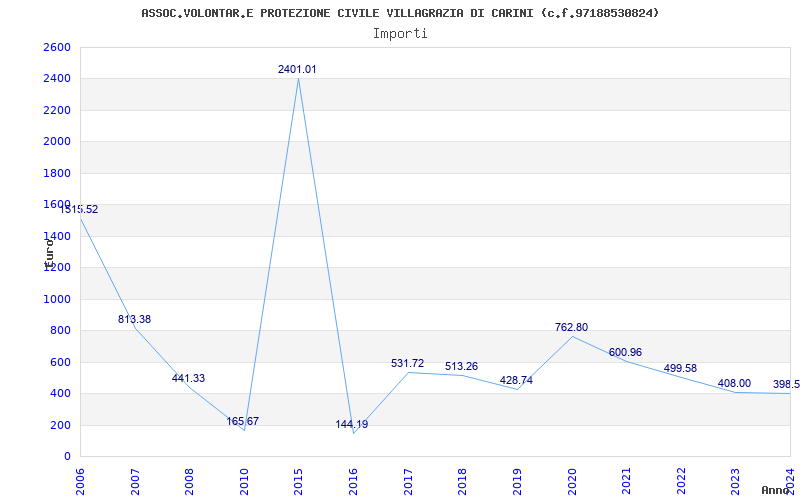Screen dimensions: 800x500
Task: Click the 2006 year axis label
Action: [x=80, y=482]
